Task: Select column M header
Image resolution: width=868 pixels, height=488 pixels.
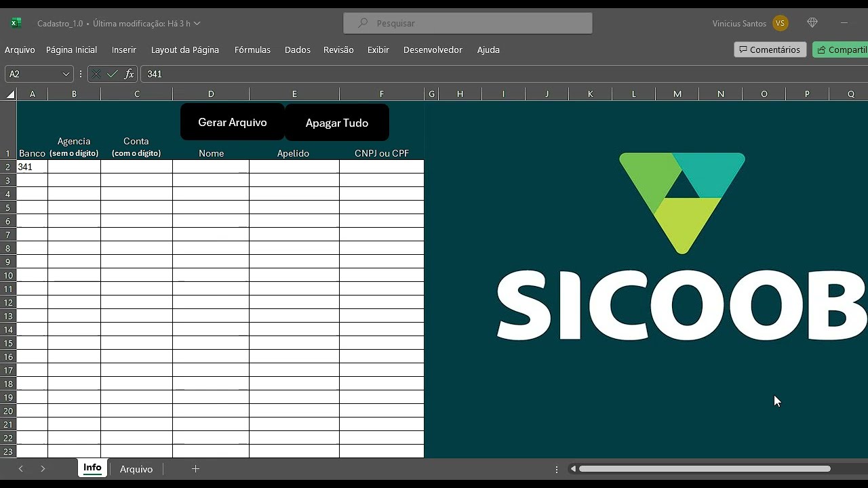Action: coord(677,94)
